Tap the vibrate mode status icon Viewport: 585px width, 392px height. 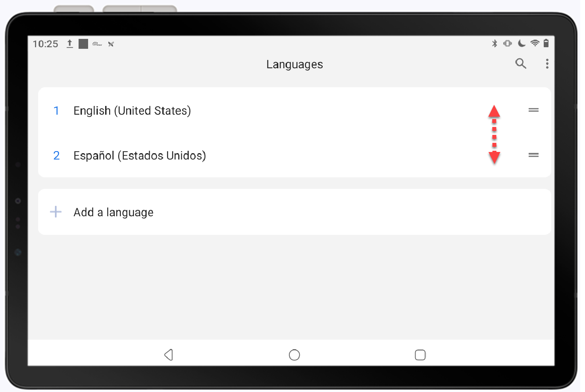(x=508, y=44)
